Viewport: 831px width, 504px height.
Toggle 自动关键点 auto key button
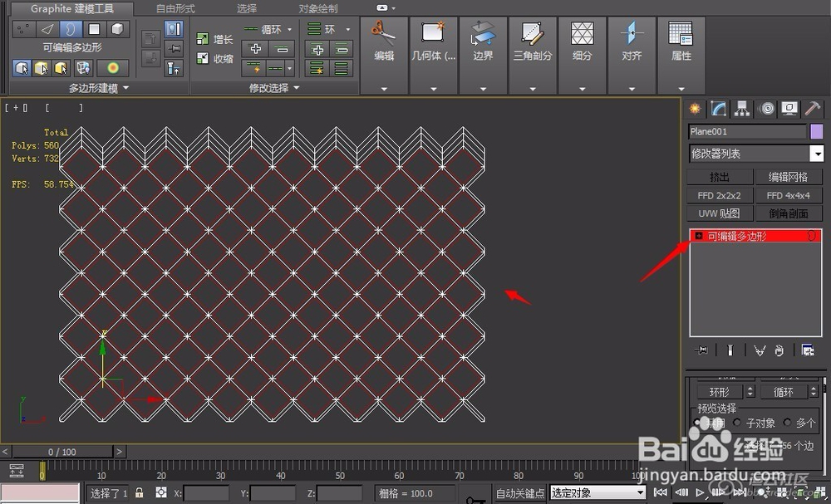520,493
